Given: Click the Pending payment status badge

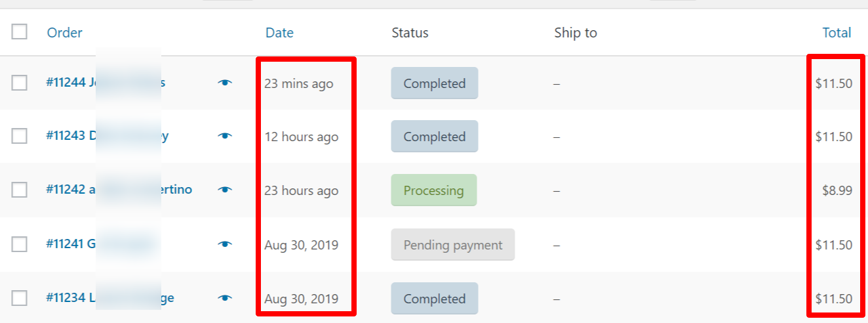Looking at the screenshot, I should click(453, 245).
